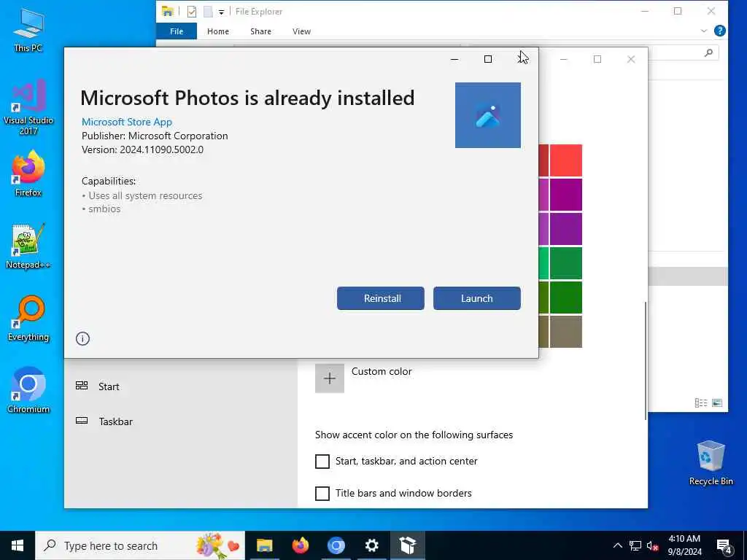Click the Start grid icon in Settings sidebar

click(82, 386)
